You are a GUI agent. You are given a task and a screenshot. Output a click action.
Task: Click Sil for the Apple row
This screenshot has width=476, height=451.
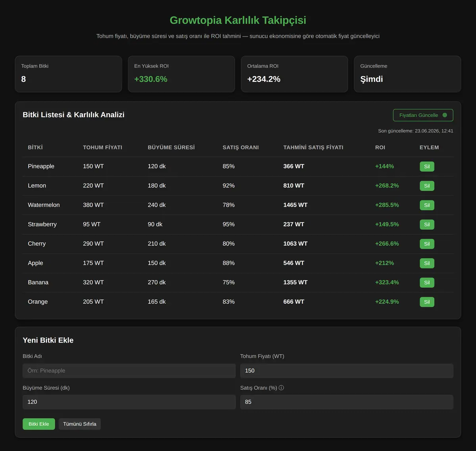427,263
